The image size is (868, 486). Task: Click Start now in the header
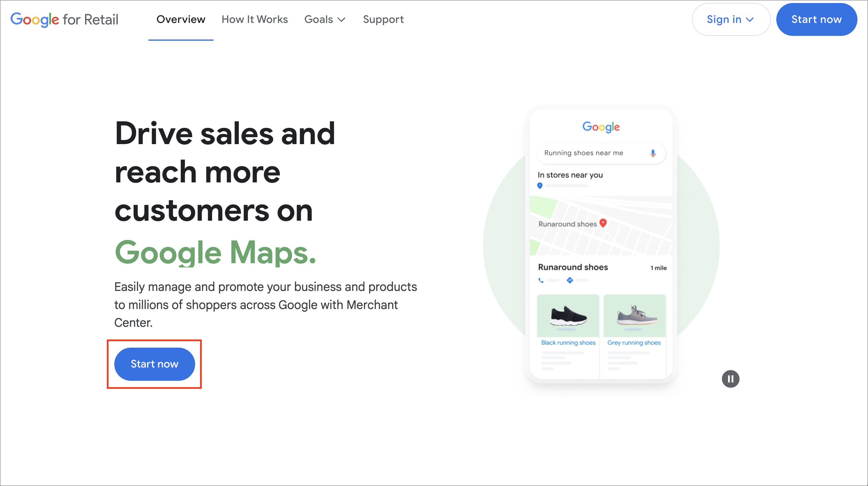816,20
